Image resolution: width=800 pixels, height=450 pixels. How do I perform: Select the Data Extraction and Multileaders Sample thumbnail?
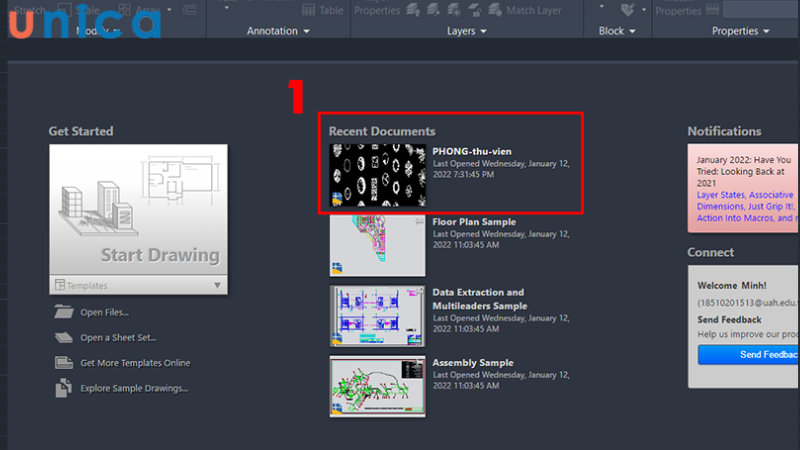377,315
